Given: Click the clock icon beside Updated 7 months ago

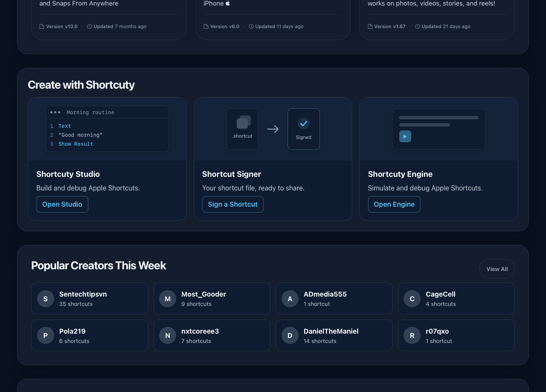Looking at the screenshot, I should tap(90, 26).
